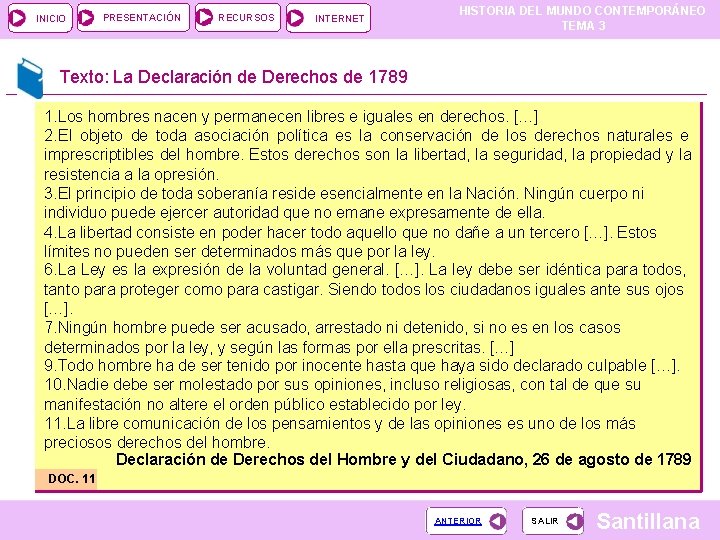Click article 9 'Todo hombre ha de ser tenido'

click(x=362, y=366)
